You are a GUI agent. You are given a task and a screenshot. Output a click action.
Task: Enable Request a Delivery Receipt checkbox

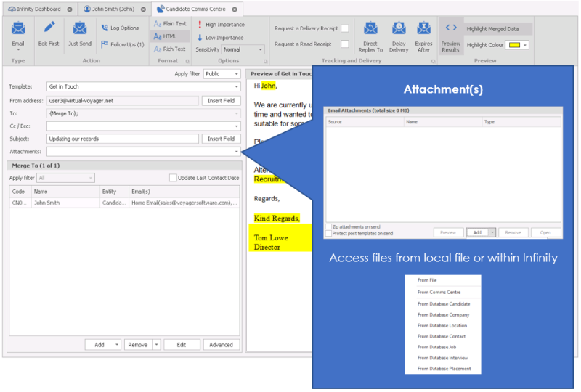pyautogui.click(x=345, y=28)
